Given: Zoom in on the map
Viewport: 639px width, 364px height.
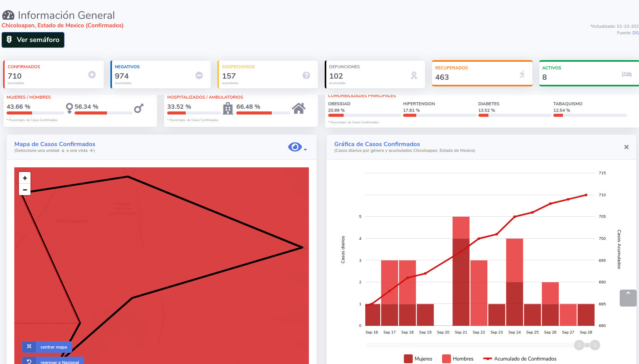Looking at the screenshot, I should [x=25, y=178].
